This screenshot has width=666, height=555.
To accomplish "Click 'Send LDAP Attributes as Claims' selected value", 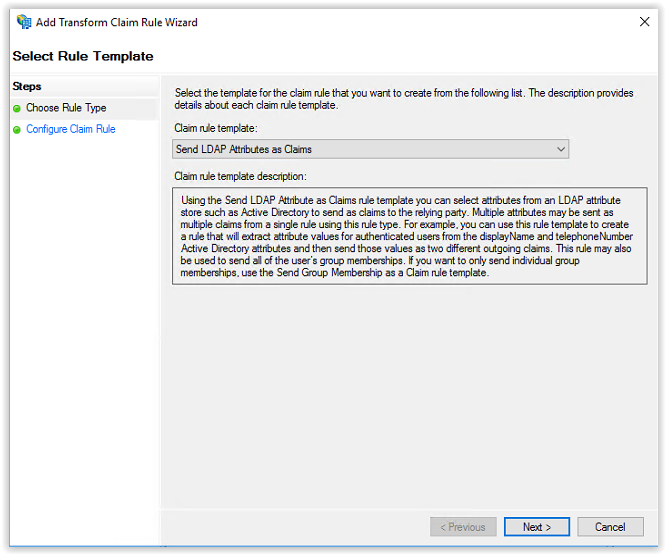I will [x=244, y=149].
